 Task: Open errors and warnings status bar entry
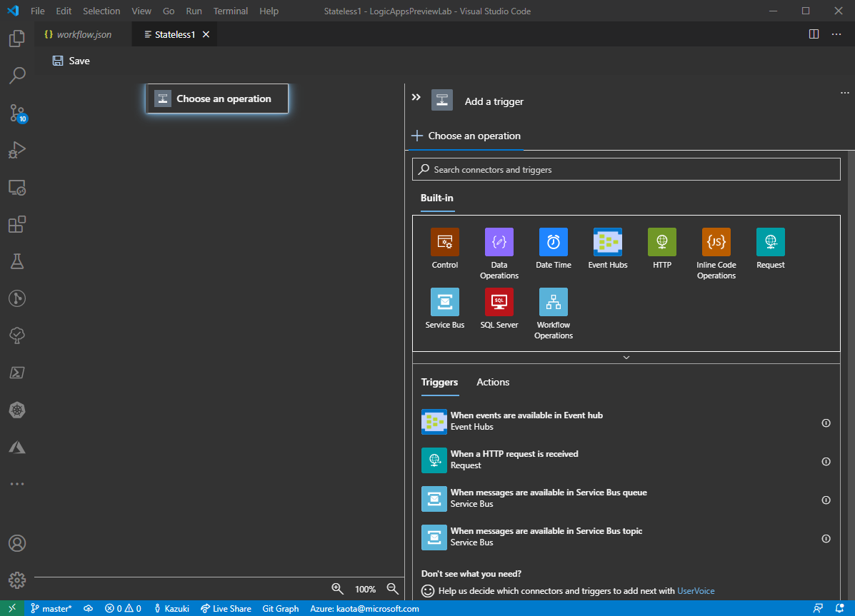click(123, 608)
